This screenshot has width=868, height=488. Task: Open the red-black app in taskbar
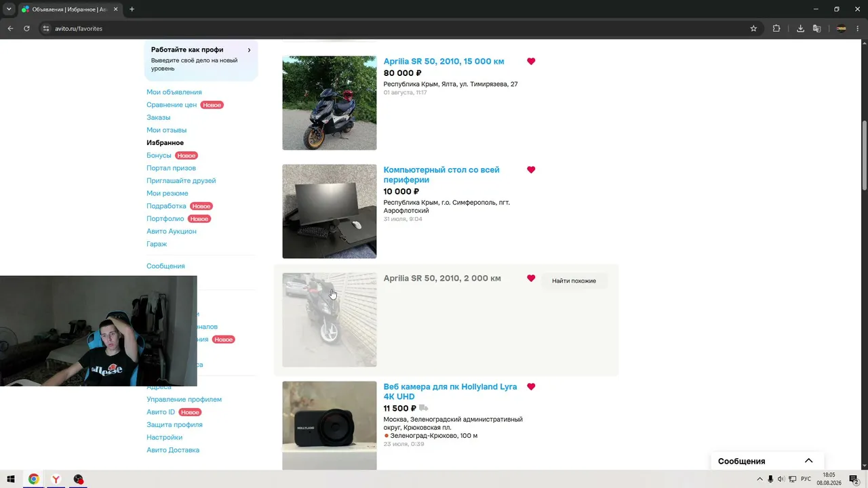tap(79, 479)
